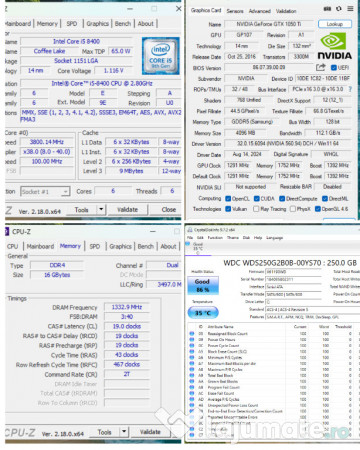This screenshot has height=450, width=360.
Task: Click status dot for Block Erase Count (SLC)
Action: pos(192,351)
